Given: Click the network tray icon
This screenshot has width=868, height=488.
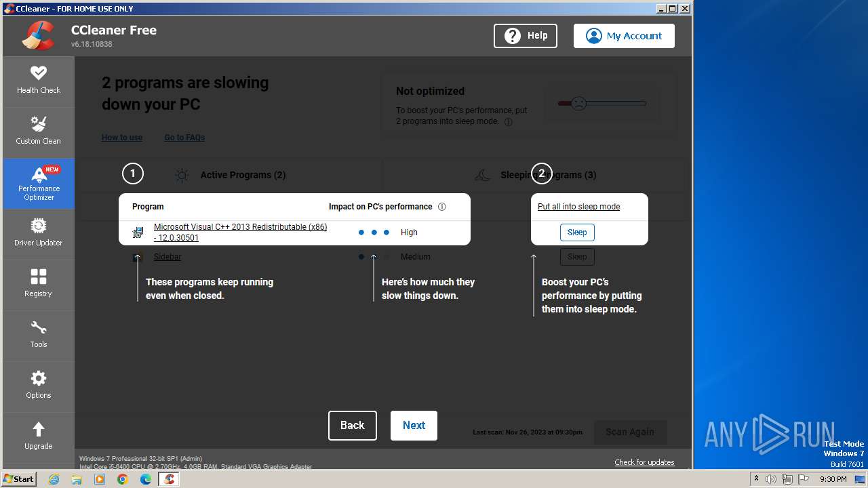Looking at the screenshot, I should click(x=787, y=479).
